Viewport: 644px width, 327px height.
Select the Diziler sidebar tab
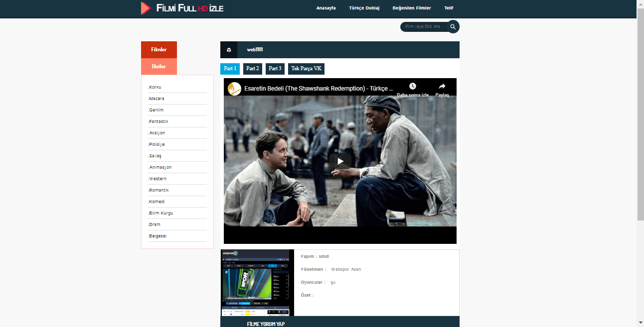coord(159,67)
